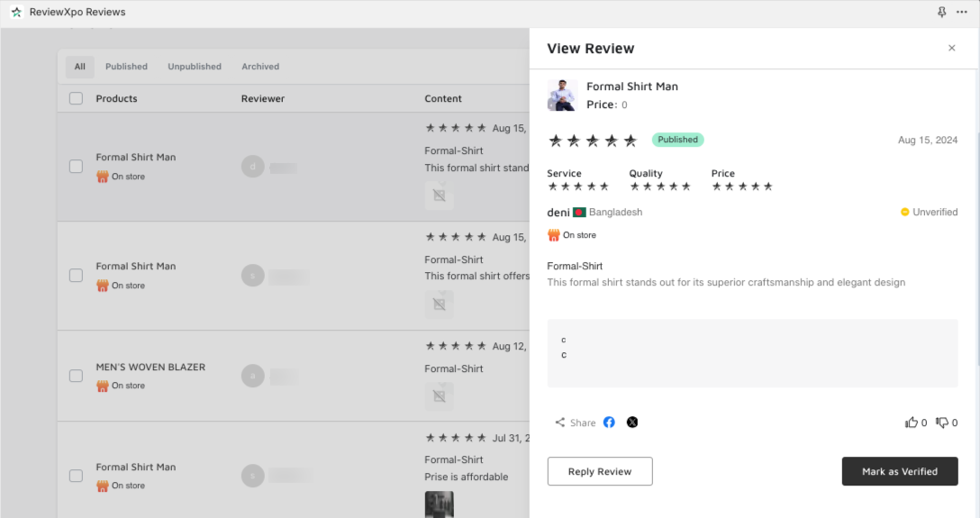Click reviewer name deni
Screen dimensions: 980x518
(x=558, y=213)
